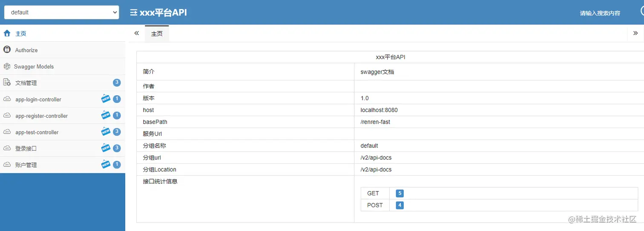Image resolution: width=644 pixels, height=231 pixels.
Task: Click the GET count badge 5
Action: (400, 193)
